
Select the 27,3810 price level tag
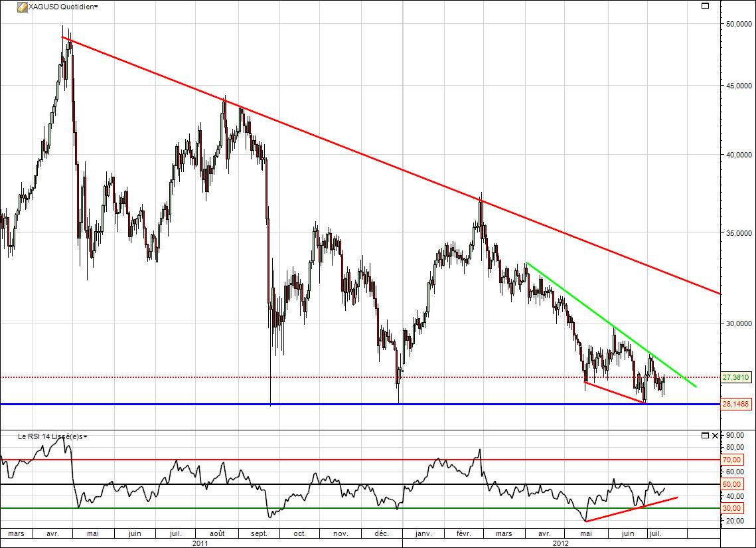(x=736, y=377)
